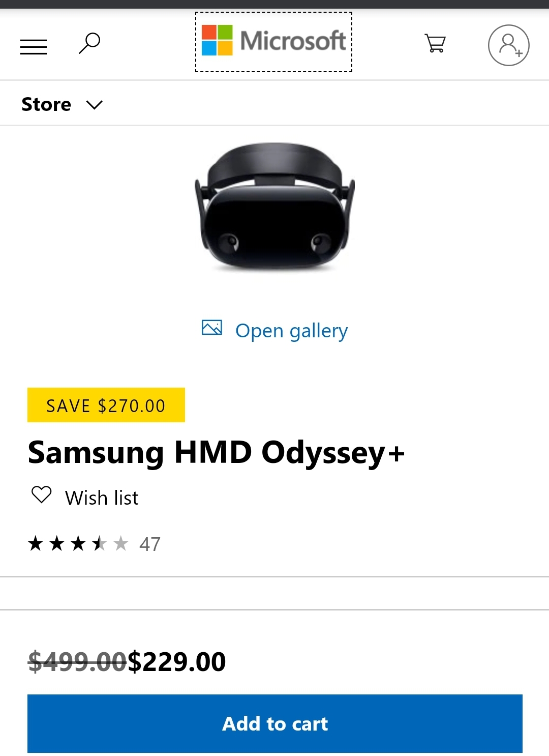
Task: Tap the search magnifier icon
Action: (x=89, y=43)
